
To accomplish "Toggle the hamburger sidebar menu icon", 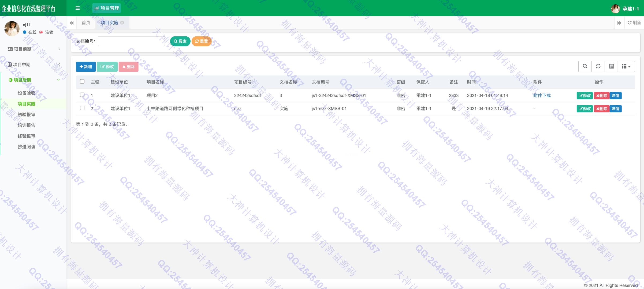I will click(77, 8).
